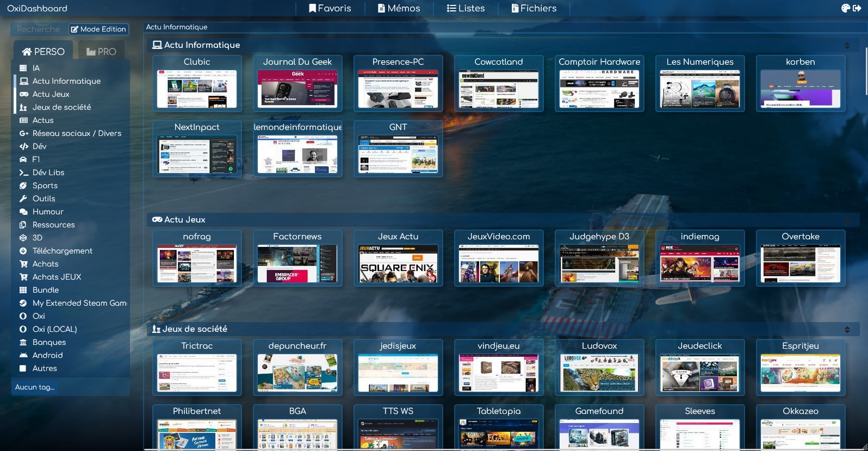Screen dimensions: 868x451
Task: Open the Fichiers menu
Action: (534, 8)
